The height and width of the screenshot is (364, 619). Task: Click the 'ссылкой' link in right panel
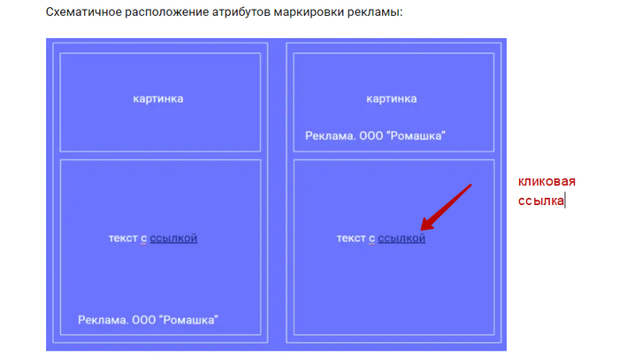[401, 239]
